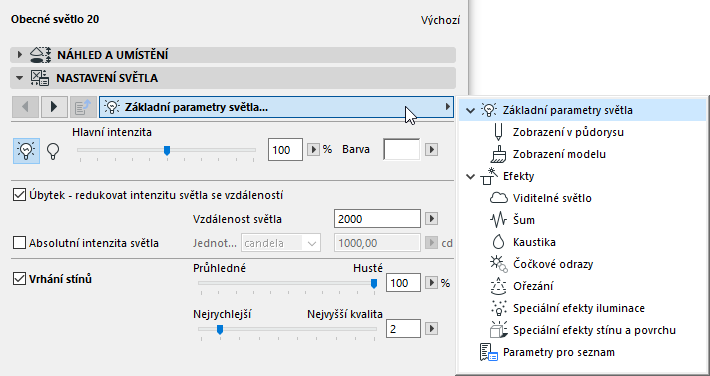Open arrow next to Hlavní intenzita value
This screenshot has width=710, height=376.
(x=313, y=149)
